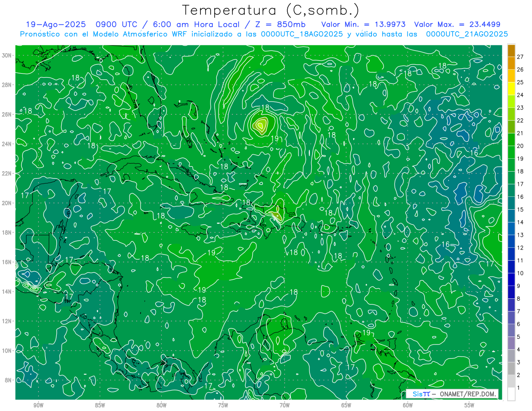532x411 pixels.
Task: Click the "12N" latitude axis label
Action: (7, 321)
